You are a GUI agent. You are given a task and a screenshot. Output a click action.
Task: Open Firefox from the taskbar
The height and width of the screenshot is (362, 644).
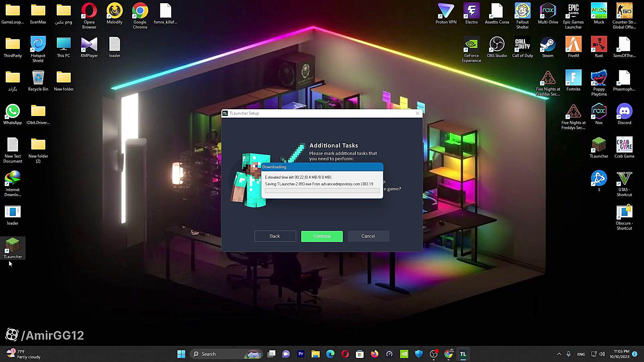click(374, 354)
